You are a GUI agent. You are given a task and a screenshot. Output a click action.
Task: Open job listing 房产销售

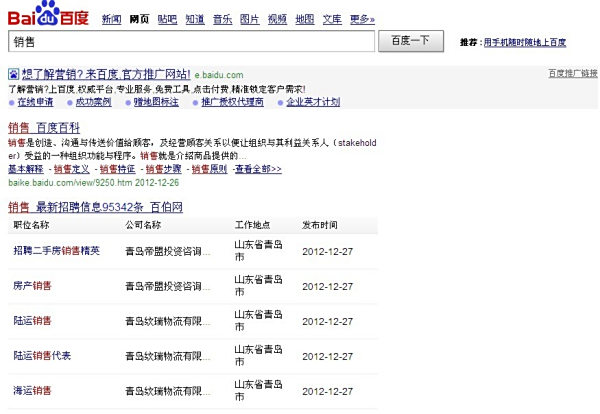[32, 285]
